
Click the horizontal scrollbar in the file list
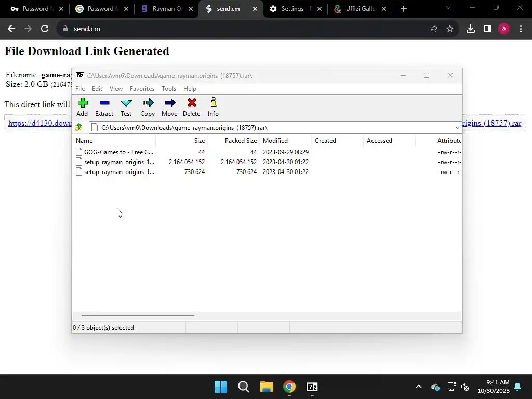click(138, 315)
